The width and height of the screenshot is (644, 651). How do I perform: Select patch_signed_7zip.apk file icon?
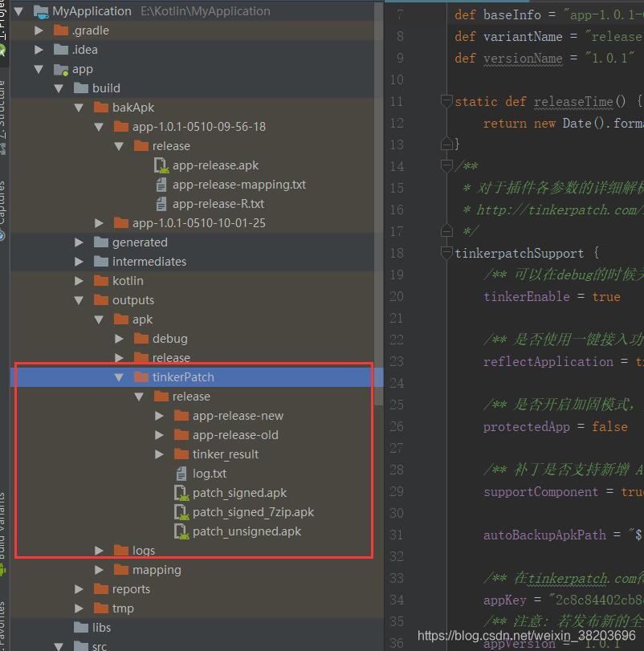click(181, 512)
